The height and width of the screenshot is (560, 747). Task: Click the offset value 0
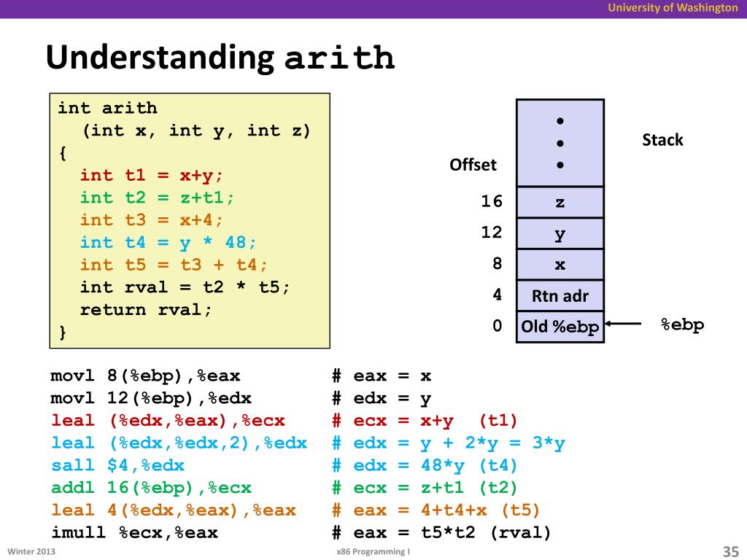[x=497, y=326]
